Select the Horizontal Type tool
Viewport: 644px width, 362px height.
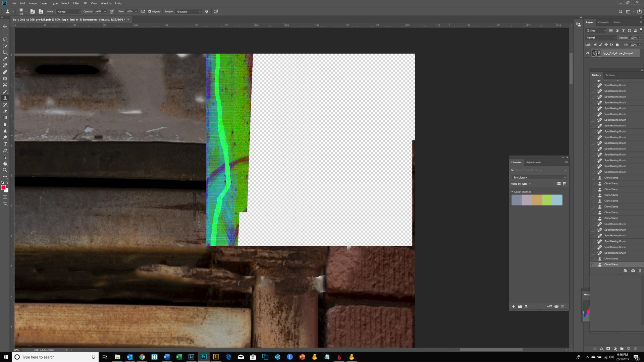point(5,144)
